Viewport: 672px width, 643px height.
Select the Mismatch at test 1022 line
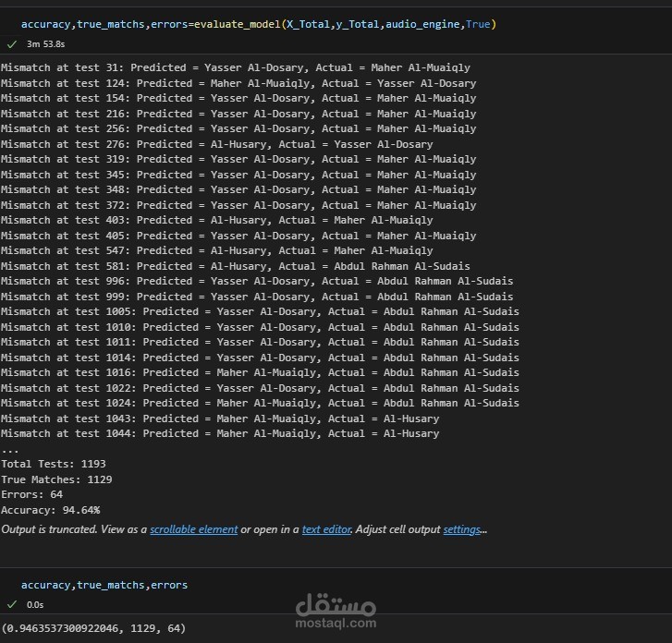(260, 388)
